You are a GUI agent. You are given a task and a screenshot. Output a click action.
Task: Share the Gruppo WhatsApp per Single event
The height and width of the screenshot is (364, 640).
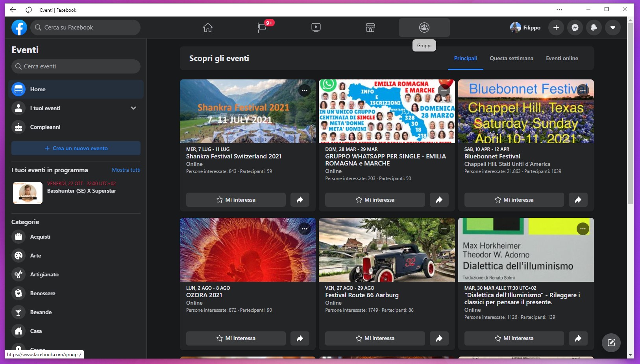[x=439, y=200]
